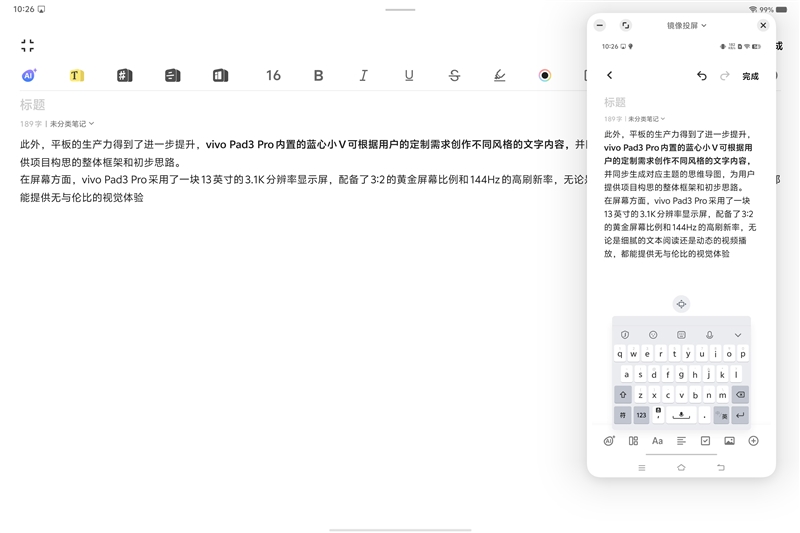Tap the m key on keyboard
Screen dimensions: 800x533
(x=722, y=395)
